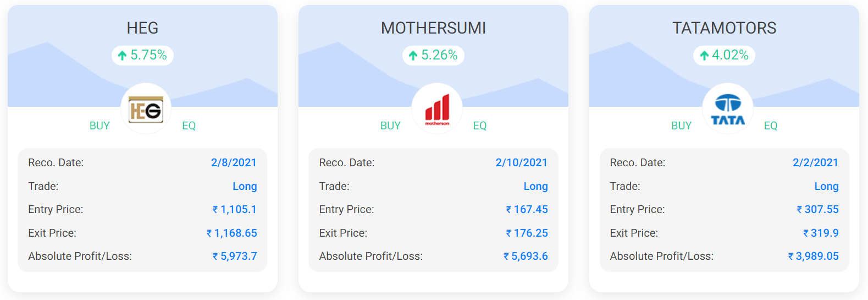Click the rupee symbol before 1,168.65
The width and height of the screenshot is (868, 300).
209,233
